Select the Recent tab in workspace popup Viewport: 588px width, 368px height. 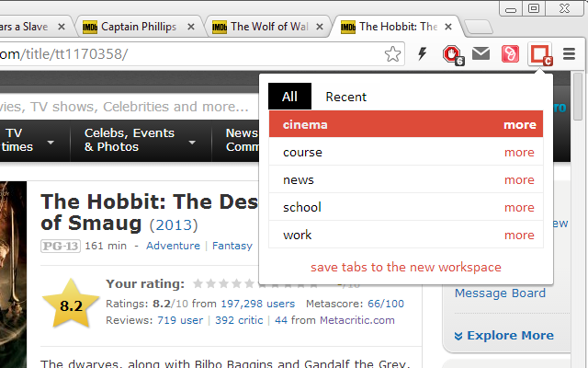coord(345,97)
